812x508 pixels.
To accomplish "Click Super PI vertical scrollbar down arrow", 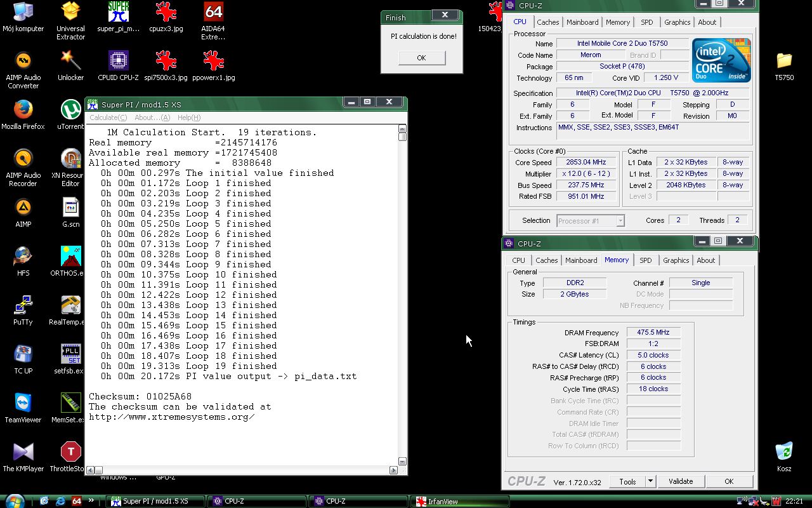I will point(402,462).
